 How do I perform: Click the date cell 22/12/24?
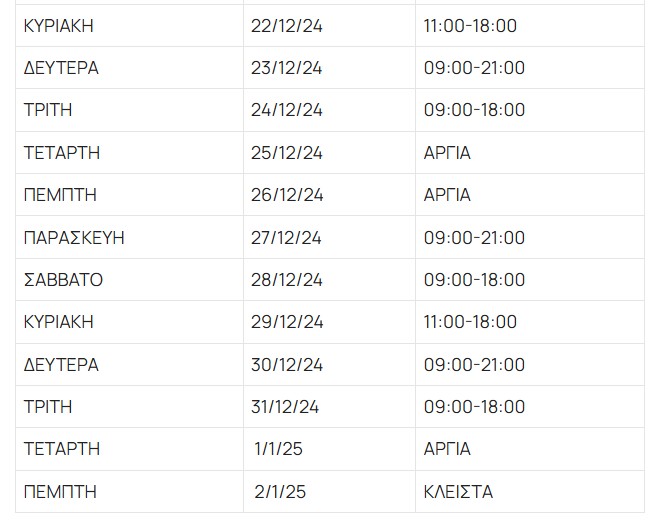[x=287, y=26]
